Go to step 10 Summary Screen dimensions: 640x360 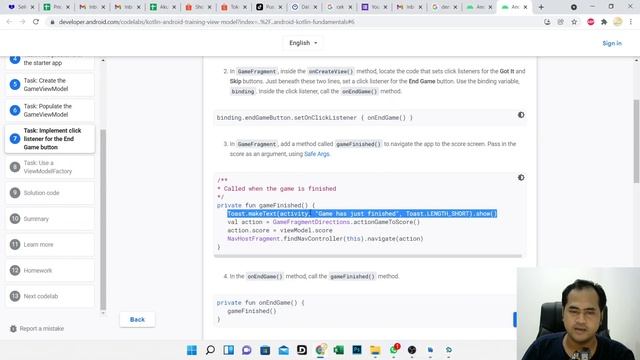[50, 219]
